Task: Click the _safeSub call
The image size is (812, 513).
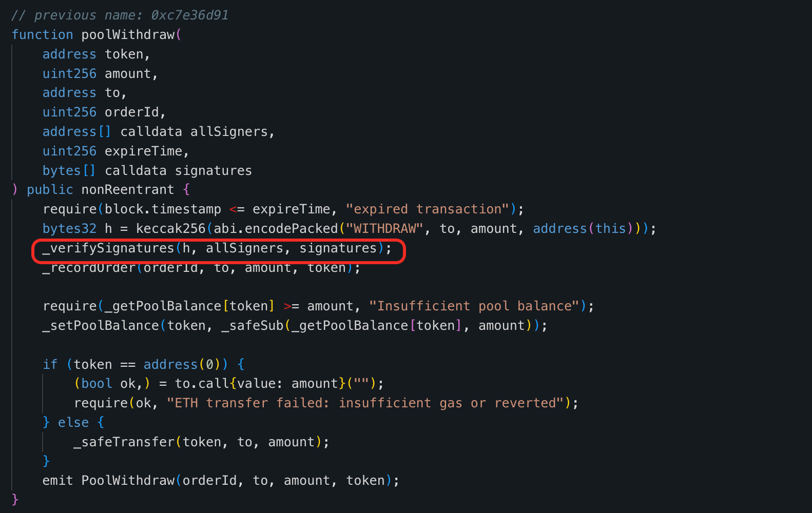Action: click(253, 326)
